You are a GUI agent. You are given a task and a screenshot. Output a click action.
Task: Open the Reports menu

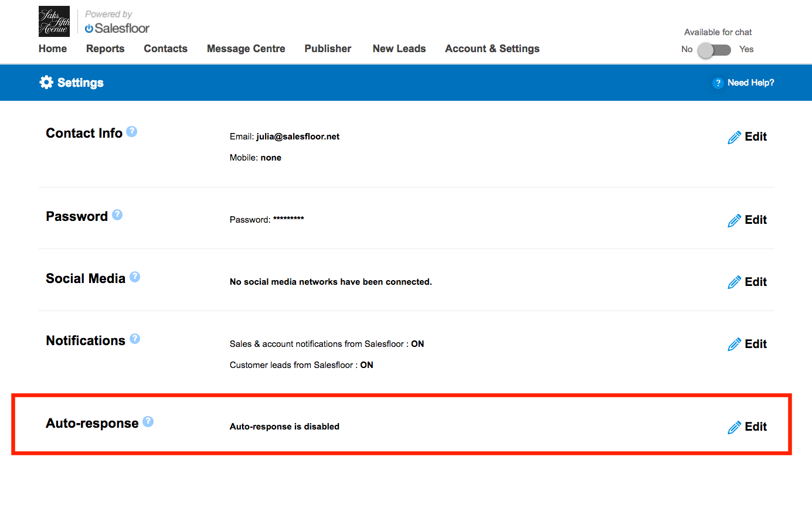[x=105, y=49]
